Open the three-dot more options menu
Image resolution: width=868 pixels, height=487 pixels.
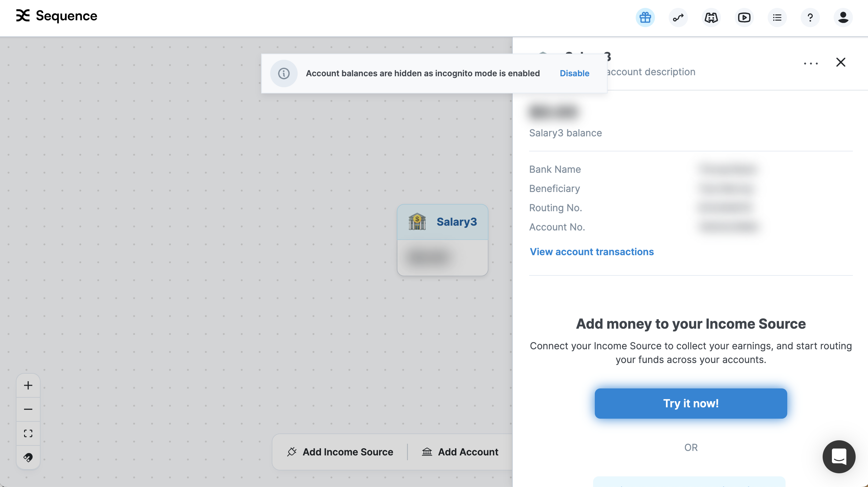811,63
